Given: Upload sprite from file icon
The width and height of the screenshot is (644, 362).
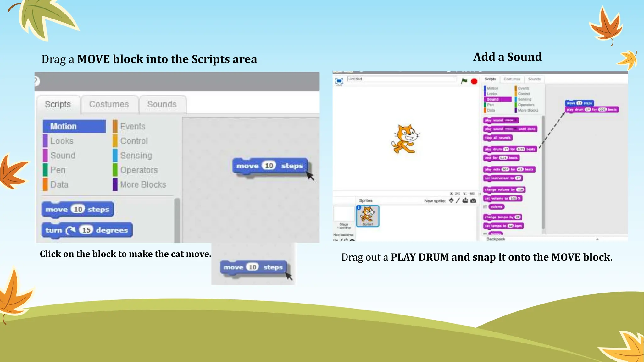Looking at the screenshot, I should point(465,200).
